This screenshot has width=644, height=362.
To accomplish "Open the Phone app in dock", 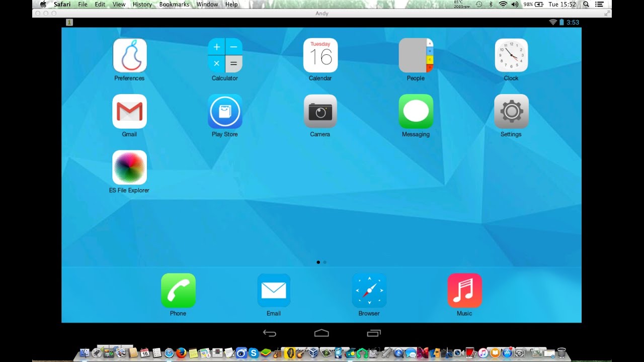I will click(x=178, y=290).
